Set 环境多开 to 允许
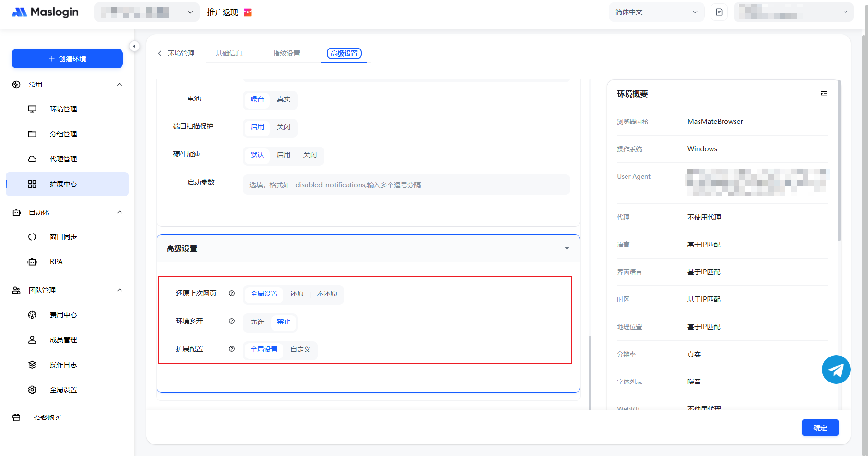Image resolution: width=868 pixels, height=456 pixels. point(257,322)
